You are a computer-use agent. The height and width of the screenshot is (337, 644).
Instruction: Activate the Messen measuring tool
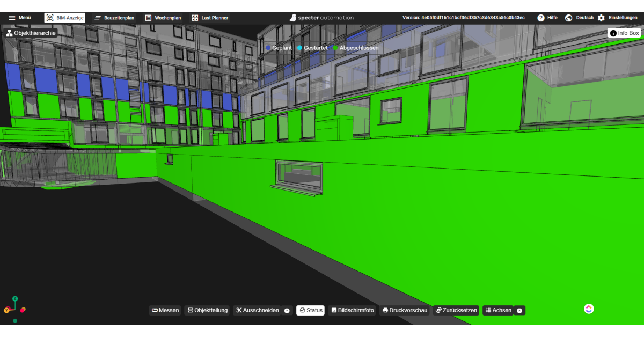click(165, 310)
